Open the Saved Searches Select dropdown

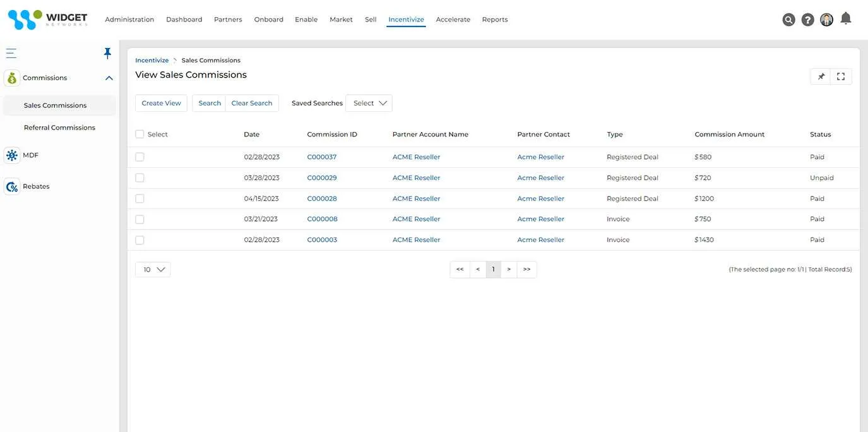click(369, 103)
